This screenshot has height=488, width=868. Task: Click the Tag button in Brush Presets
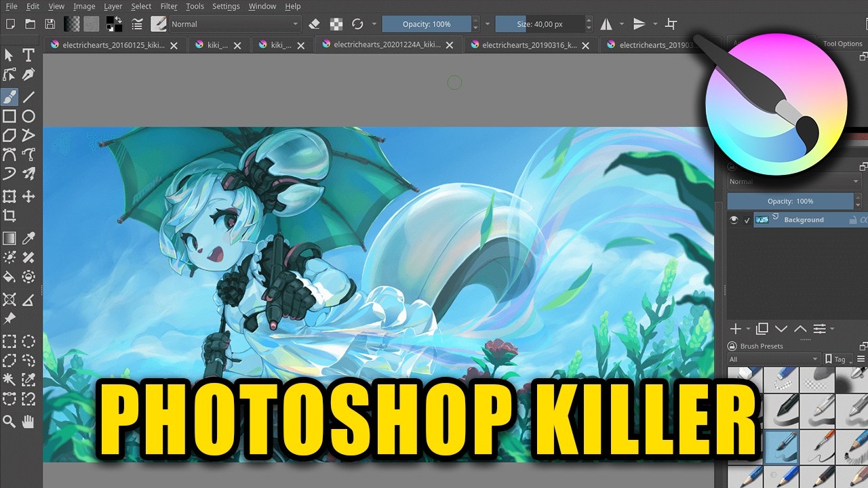point(835,359)
